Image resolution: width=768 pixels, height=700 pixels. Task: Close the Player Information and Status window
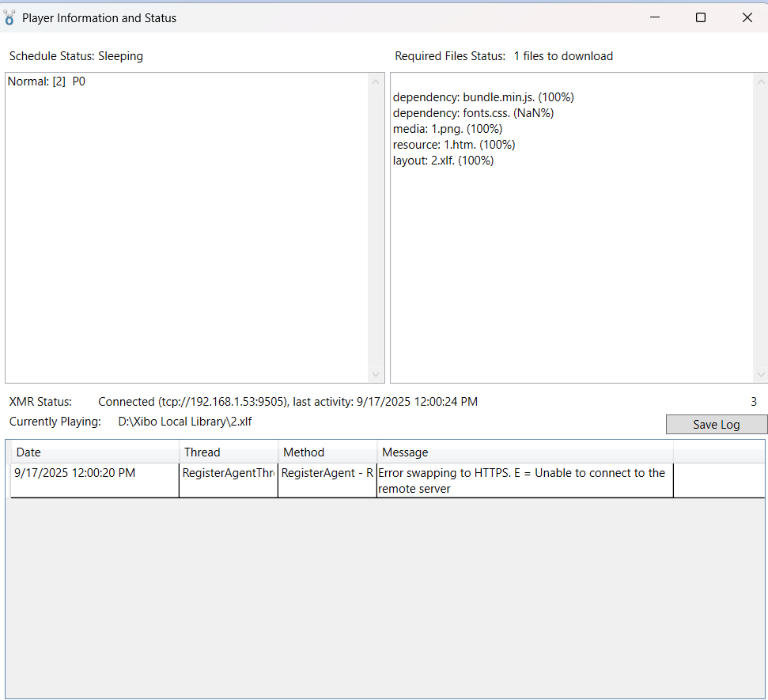(x=747, y=17)
